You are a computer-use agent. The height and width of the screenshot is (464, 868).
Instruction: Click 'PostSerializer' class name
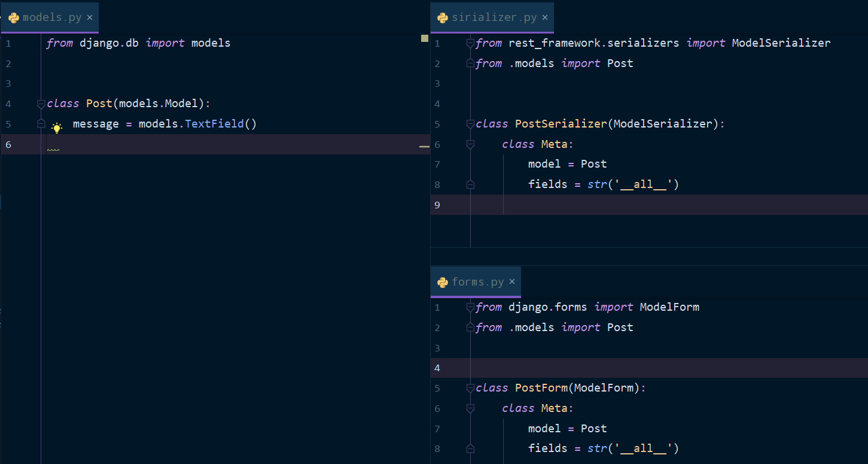point(561,124)
